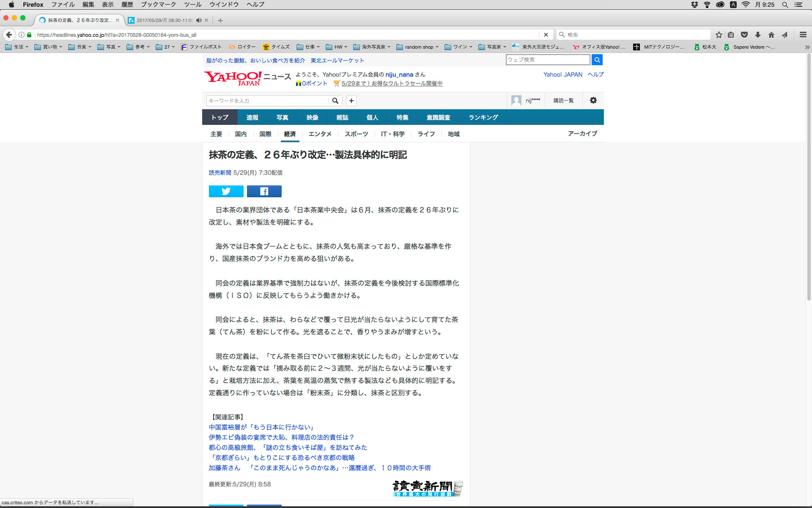Image resolution: width=812 pixels, height=508 pixels.
Task: Click the blue web search button
Action: (597, 60)
